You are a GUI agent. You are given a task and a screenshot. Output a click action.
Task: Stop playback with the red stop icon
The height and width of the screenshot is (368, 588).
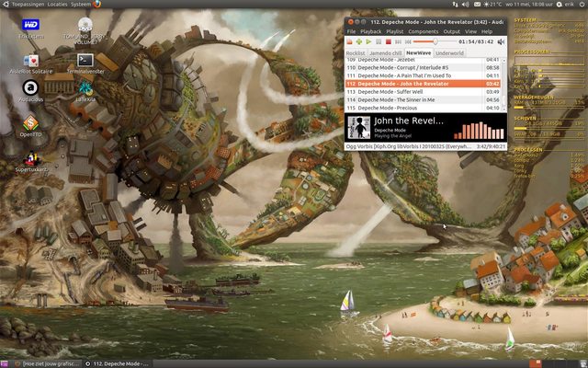[x=388, y=41]
